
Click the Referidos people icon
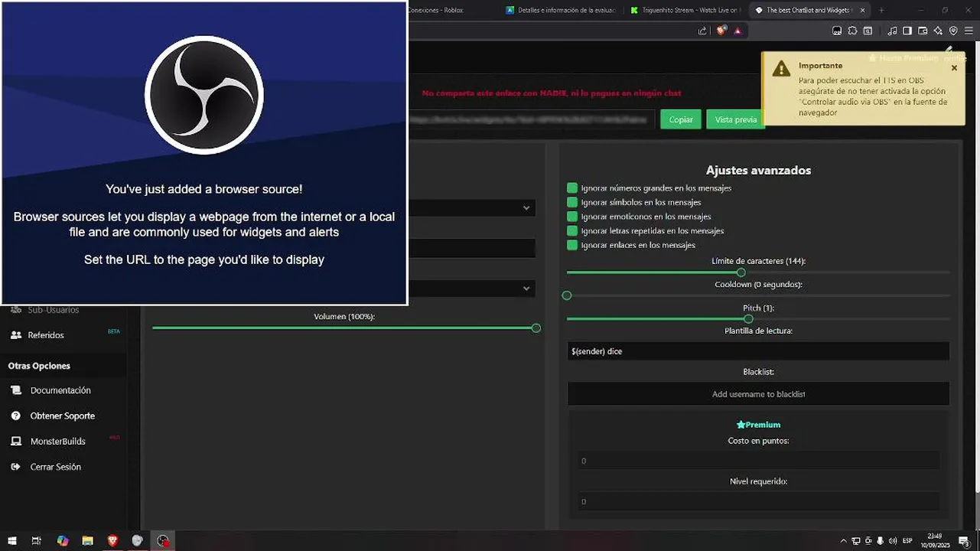(15, 335)
